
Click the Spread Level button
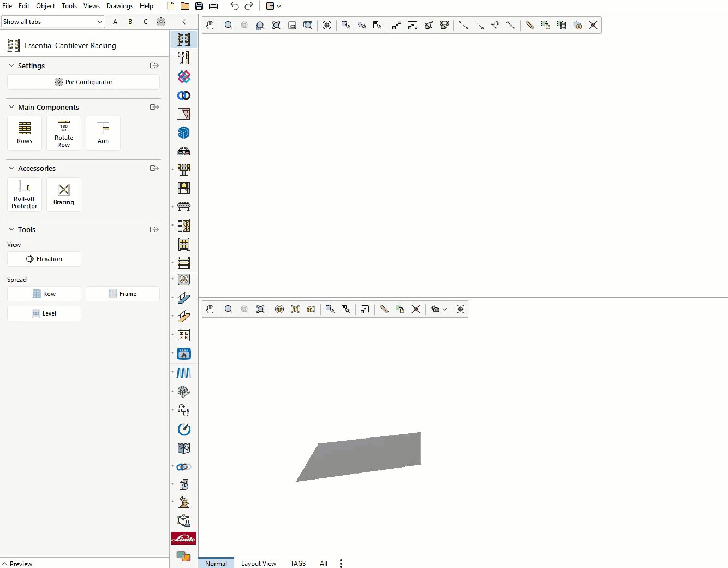(44, 313)
